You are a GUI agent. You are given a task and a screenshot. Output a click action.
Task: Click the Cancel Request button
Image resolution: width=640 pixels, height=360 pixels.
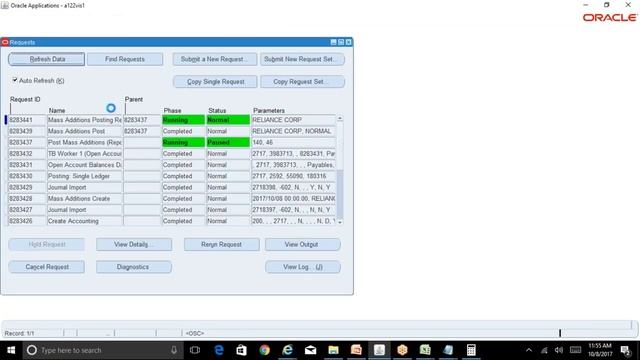47,267
